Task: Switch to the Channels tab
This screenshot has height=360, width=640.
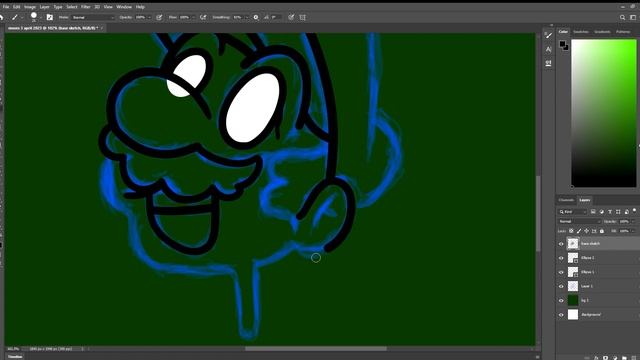Action: pyautogui.click(x=566, y=200)
